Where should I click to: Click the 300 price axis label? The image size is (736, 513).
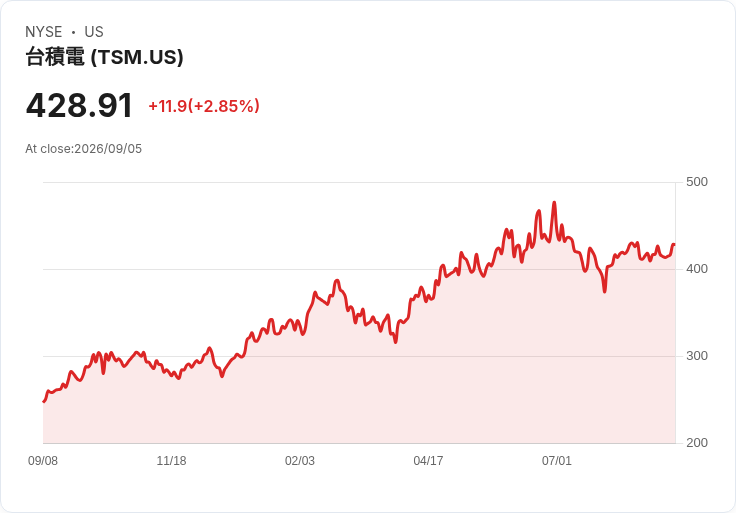click(x=697, y=356)
